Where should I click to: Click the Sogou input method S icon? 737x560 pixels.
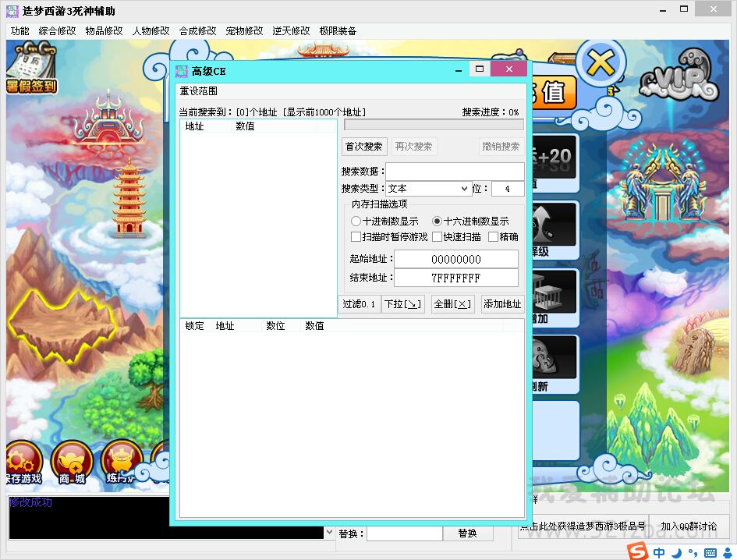click(639, 552)
